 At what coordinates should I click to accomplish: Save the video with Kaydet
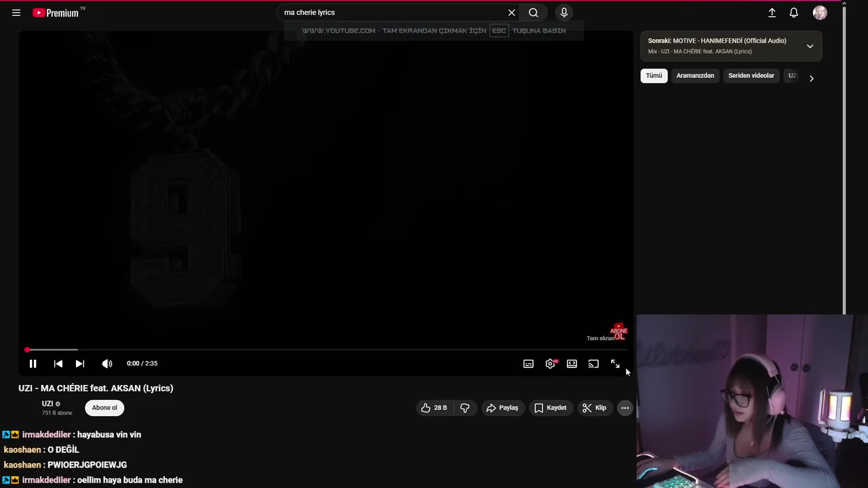tap(550, 408)
